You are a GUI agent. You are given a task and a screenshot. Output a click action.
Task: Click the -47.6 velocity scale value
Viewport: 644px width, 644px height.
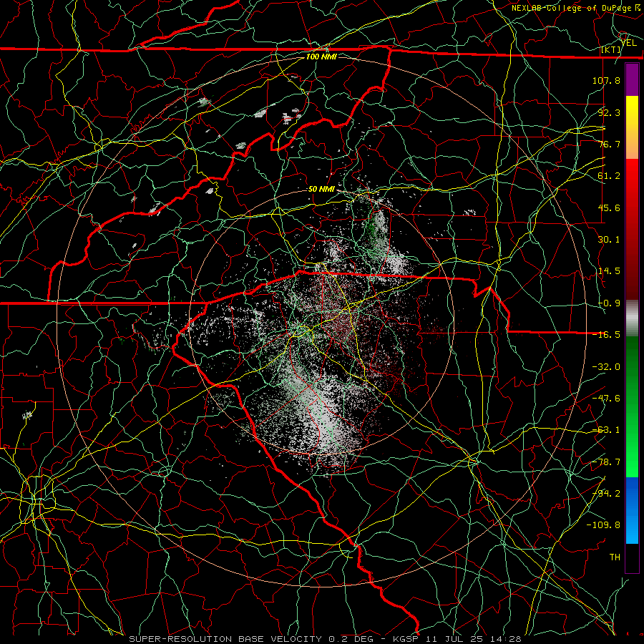606,399
